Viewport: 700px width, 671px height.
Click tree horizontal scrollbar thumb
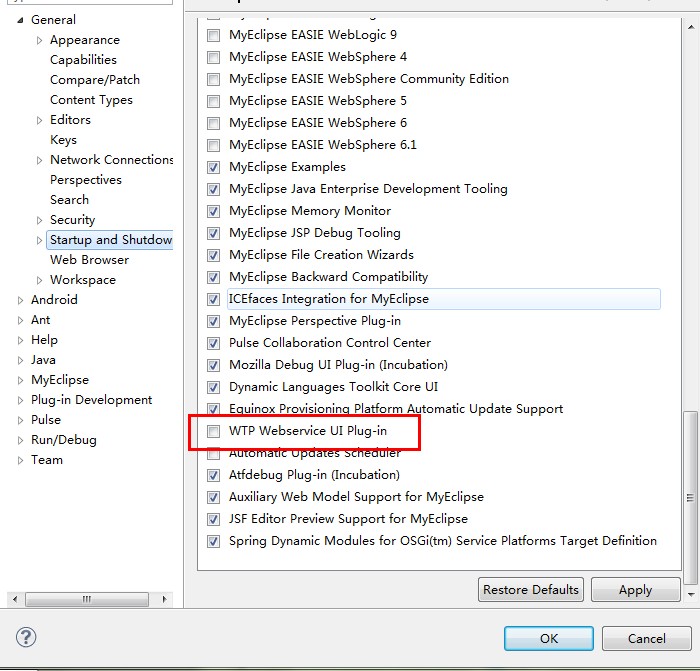(87, 599)
